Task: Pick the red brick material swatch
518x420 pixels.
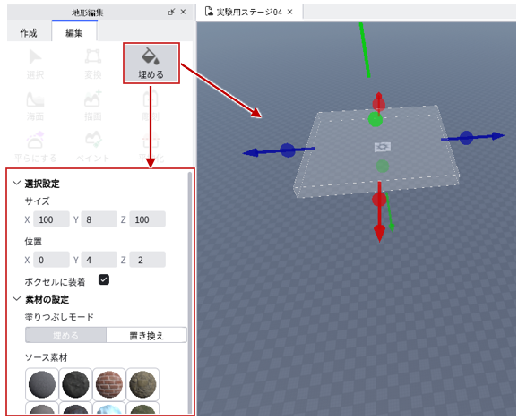Action: (109, 385)
